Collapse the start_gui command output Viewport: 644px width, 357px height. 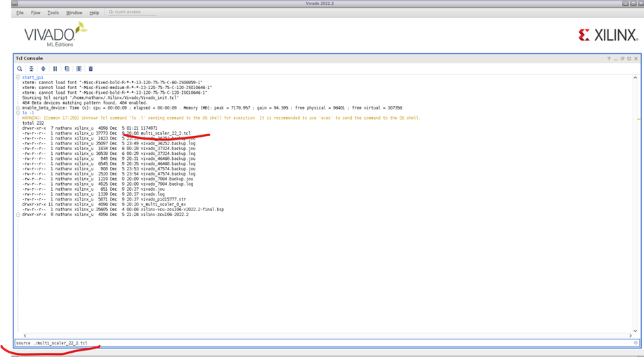point(19,77)
